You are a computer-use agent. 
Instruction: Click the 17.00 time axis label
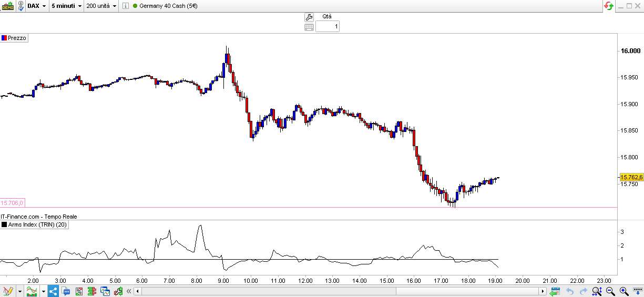click(x=441, y=281)
